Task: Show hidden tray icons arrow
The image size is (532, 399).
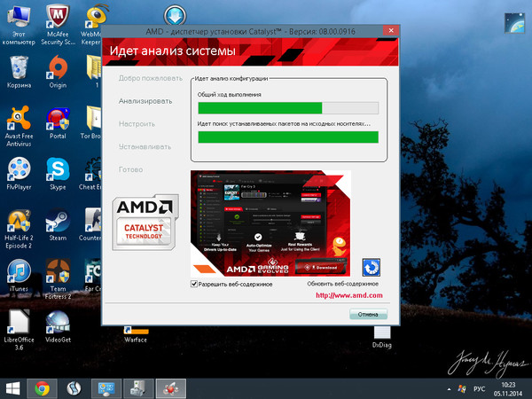Action: click(450, 389)
